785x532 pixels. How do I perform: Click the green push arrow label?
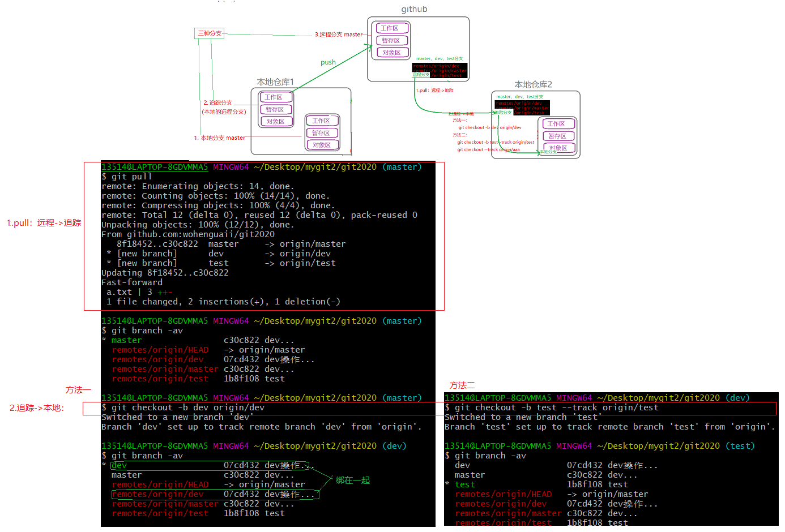pyautogui.click(x=328, y=62)
